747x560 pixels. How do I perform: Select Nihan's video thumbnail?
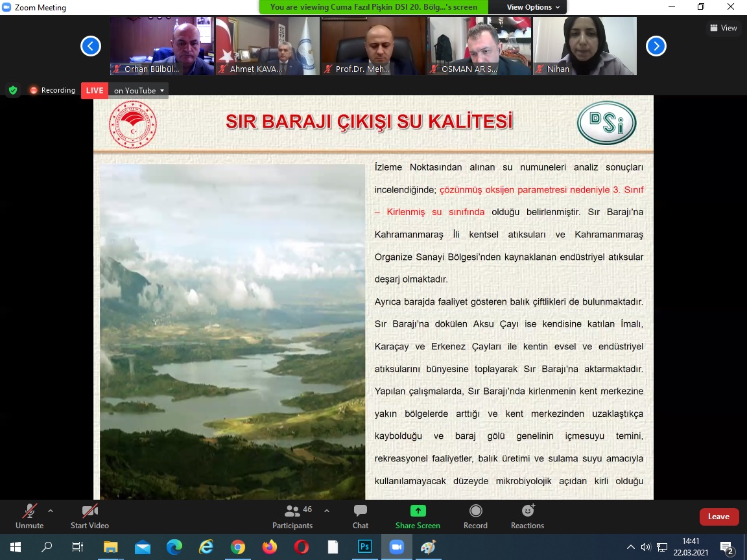point(584,45)
